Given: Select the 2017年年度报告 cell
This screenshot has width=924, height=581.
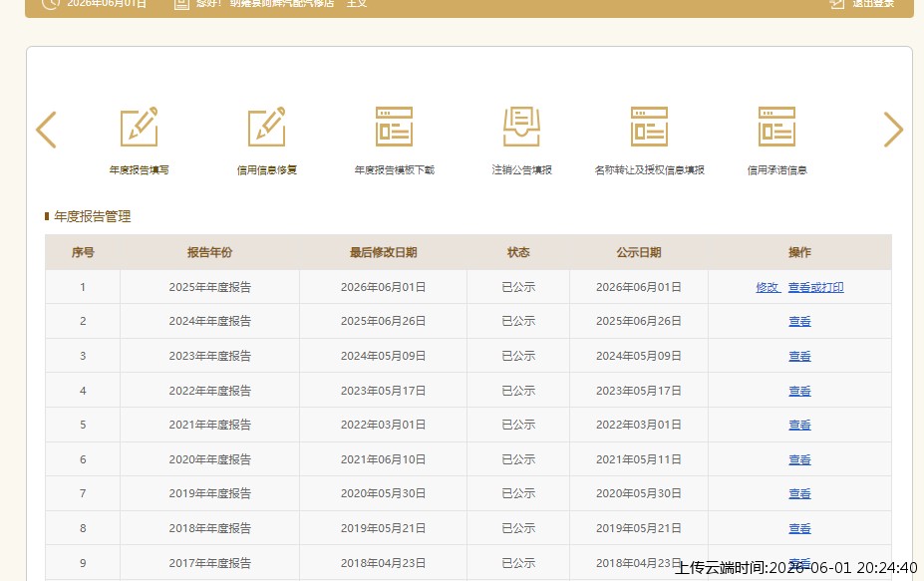Looking at the screenshot, I should coord(209,563).
